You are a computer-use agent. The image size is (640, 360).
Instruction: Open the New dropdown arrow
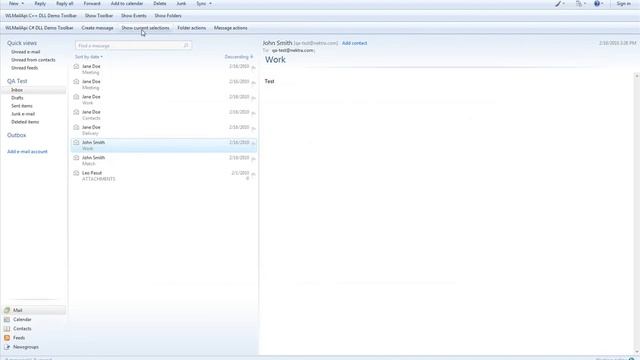click(x=22, y=4)
